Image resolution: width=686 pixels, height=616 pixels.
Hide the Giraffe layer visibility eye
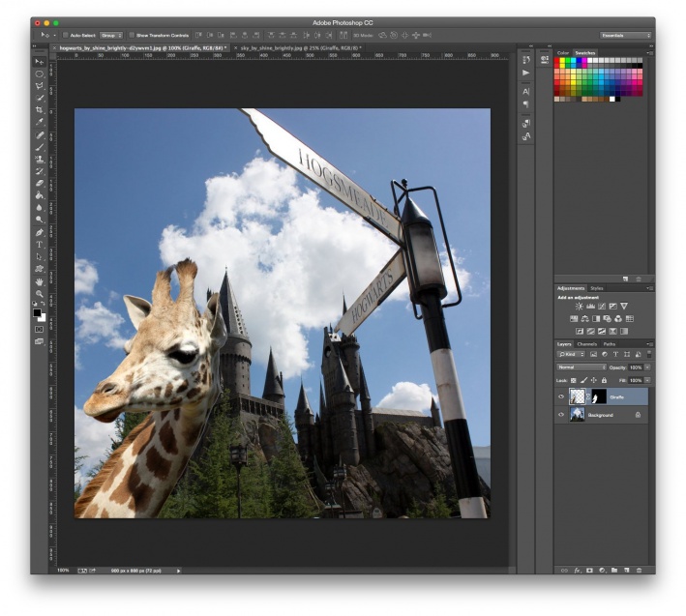[561, 396]
